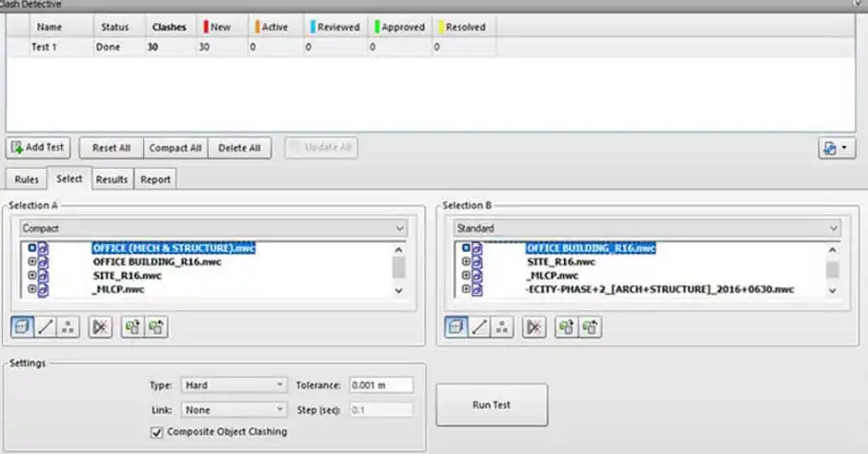Toggle Surfaces button in Selection A

(22, 327)
